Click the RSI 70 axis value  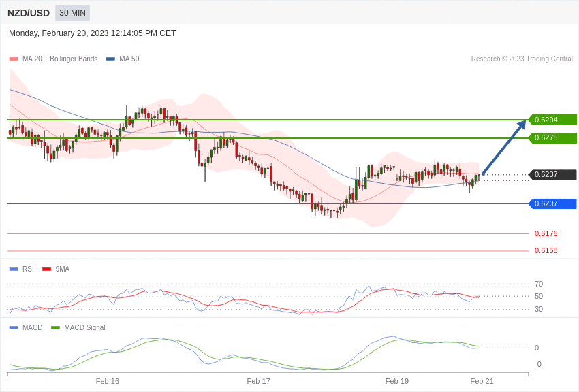coord(539,284)
